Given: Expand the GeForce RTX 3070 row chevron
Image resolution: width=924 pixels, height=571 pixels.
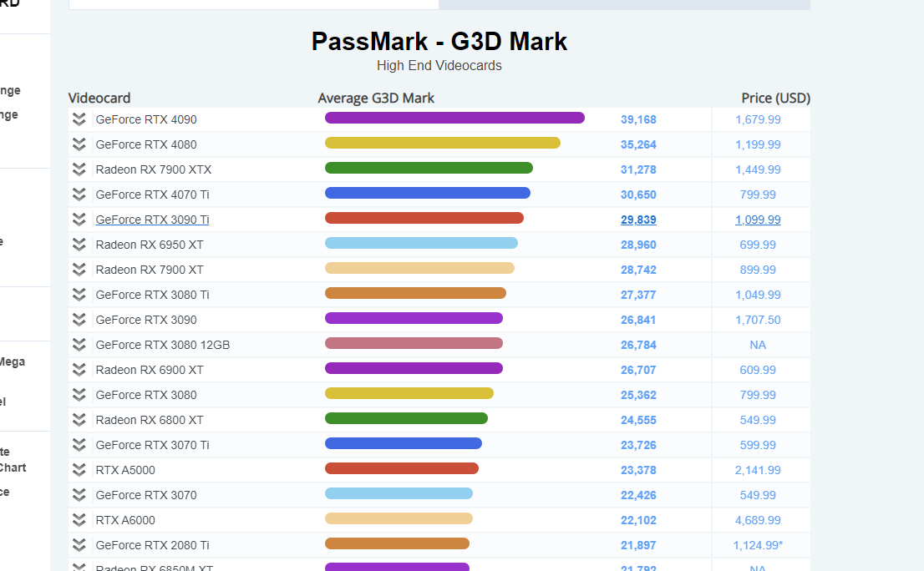Looking at the screenshot, I should [x=79, y=495].
